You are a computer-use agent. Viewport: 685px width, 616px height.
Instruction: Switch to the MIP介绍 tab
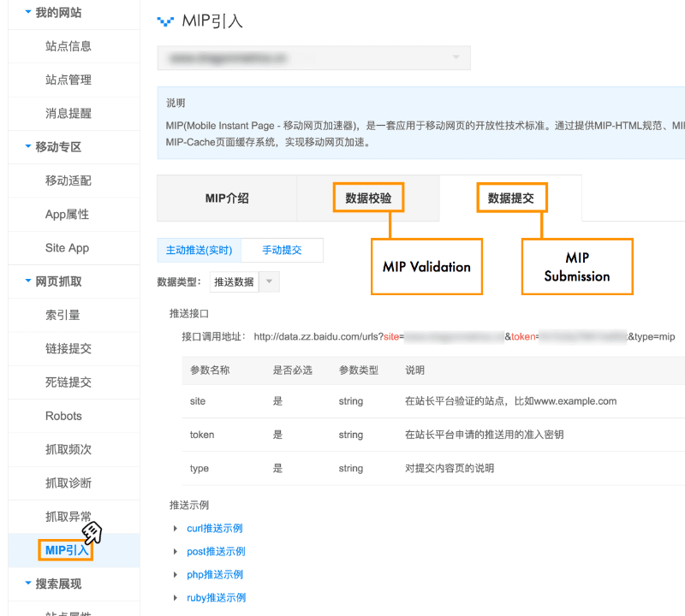tap(226, 198)
